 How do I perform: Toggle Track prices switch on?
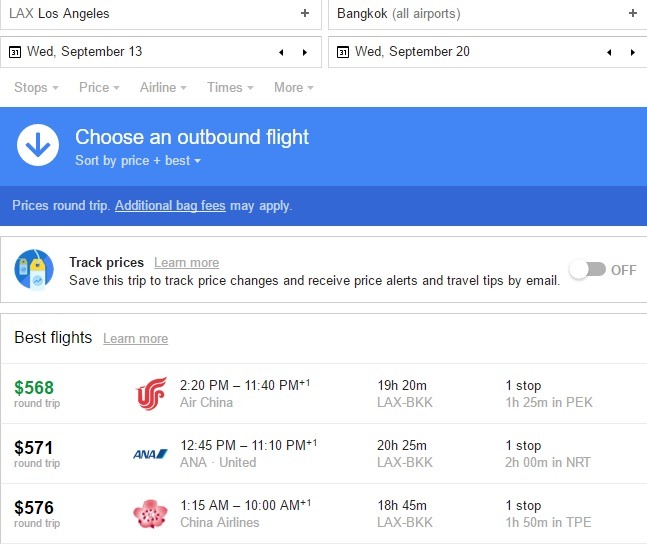tap(588, 270)
